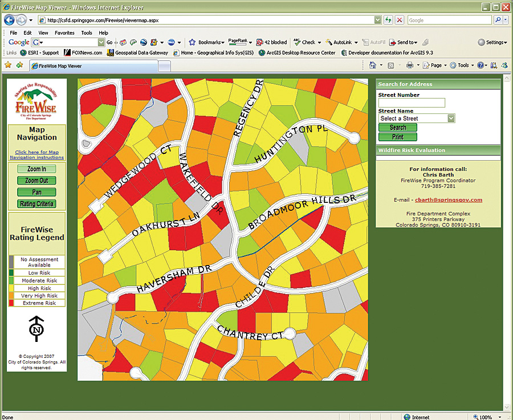The width and height of the screenshot is (513, 420).
Task: Click the Home icon in command bar
Action: 373,66
